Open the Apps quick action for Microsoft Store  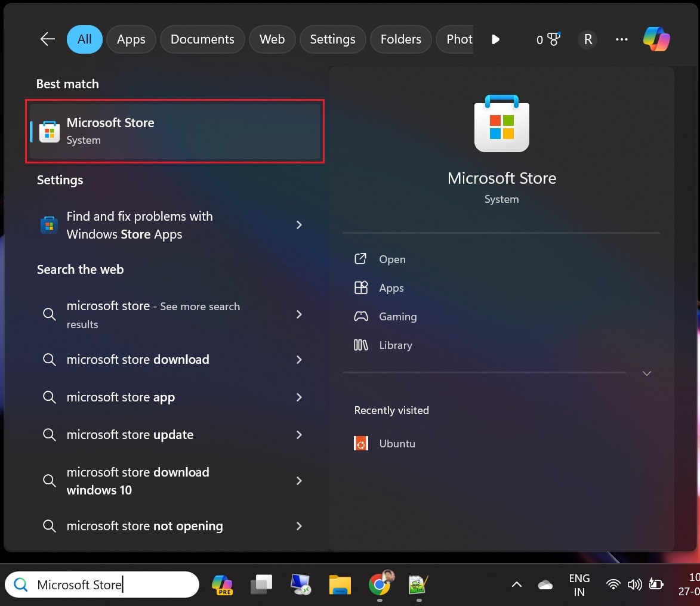point(391,287)
